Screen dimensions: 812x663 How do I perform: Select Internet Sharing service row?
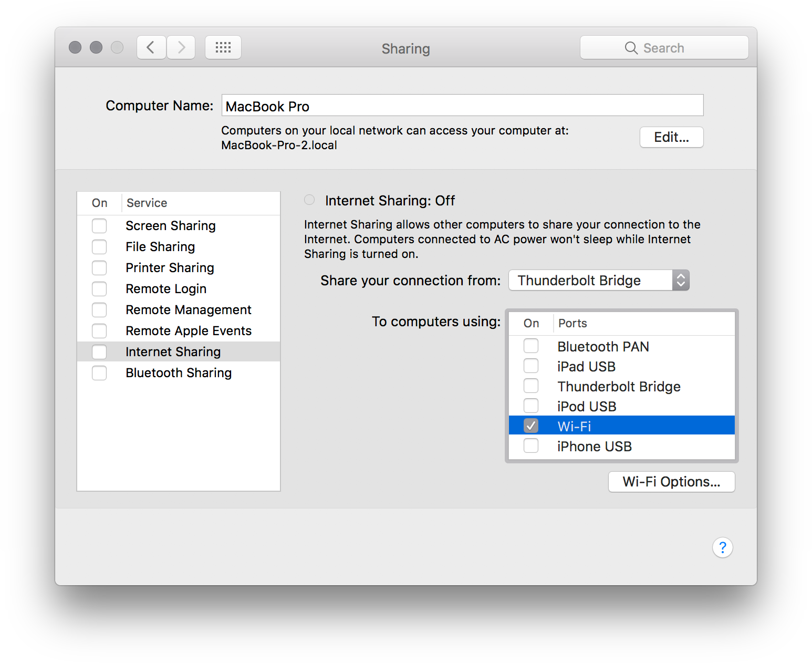[x=179, y=352]
